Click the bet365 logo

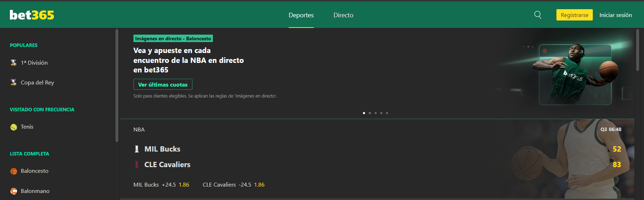pos(32,15)
